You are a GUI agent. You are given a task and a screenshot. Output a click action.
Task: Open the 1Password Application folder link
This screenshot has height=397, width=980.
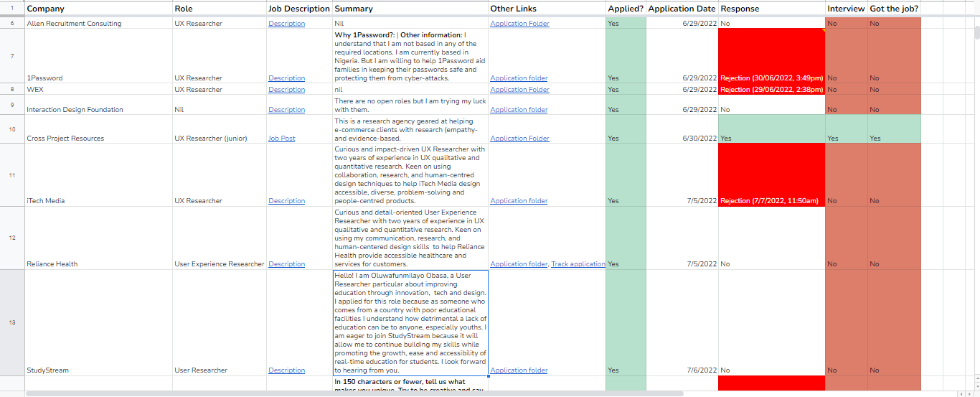tap(519, 78)
